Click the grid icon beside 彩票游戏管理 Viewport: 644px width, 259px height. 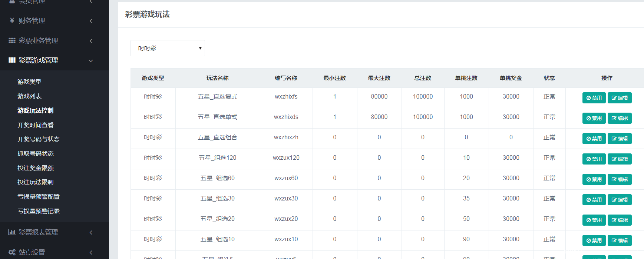pos(12,60)
